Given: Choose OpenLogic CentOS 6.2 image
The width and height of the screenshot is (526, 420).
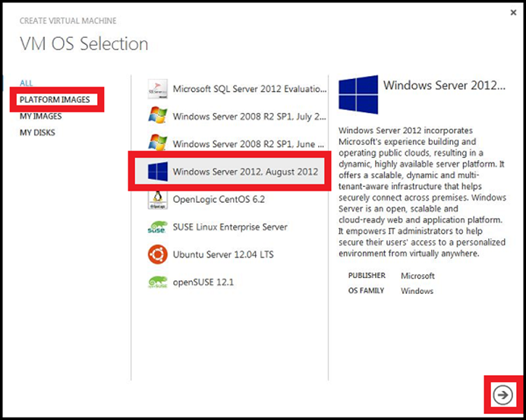Looking at the screenshot, I should [x=219, y=199].
